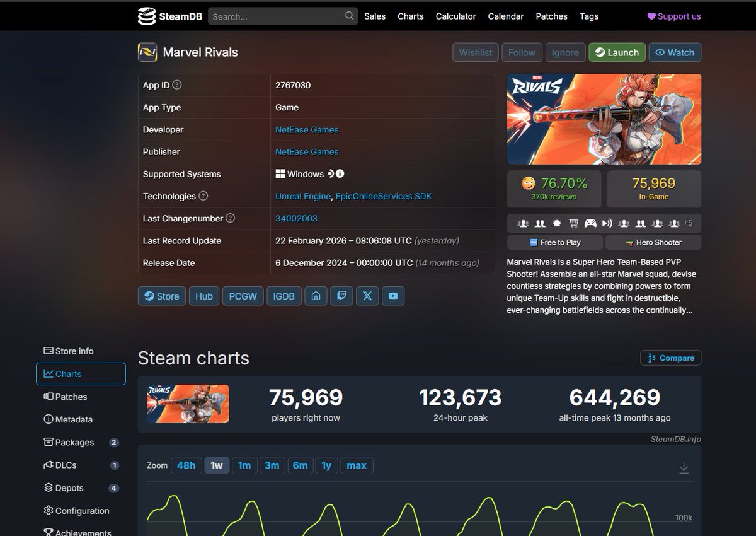This screenshot has height=536, width=756.
Task: Open the EpicOnlineServices SDK link
Action: click(384, 196)
